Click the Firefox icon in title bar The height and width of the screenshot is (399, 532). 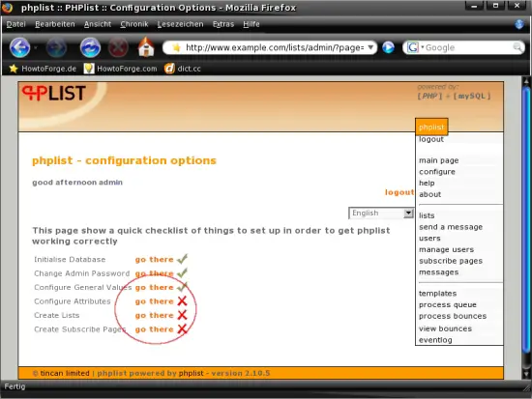click(x=7, y=8)
